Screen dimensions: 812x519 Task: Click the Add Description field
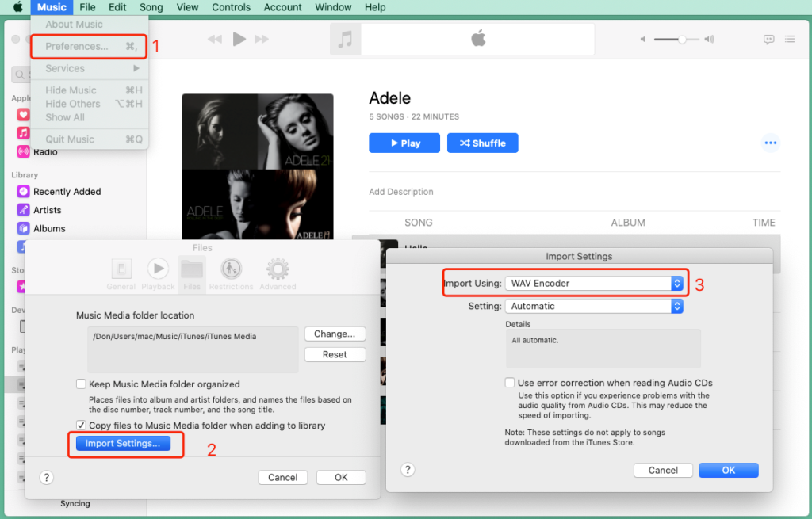click(x=400, y=191)
